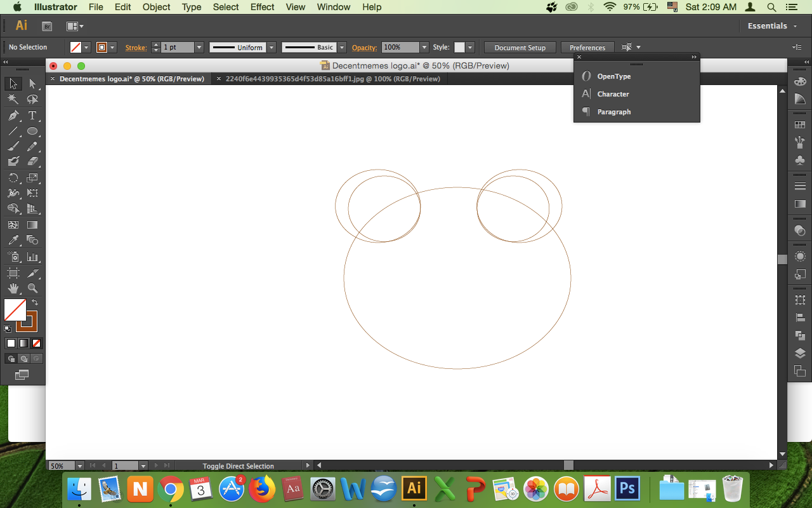Select the Direct Selection tool

click(x=32, y=84)
